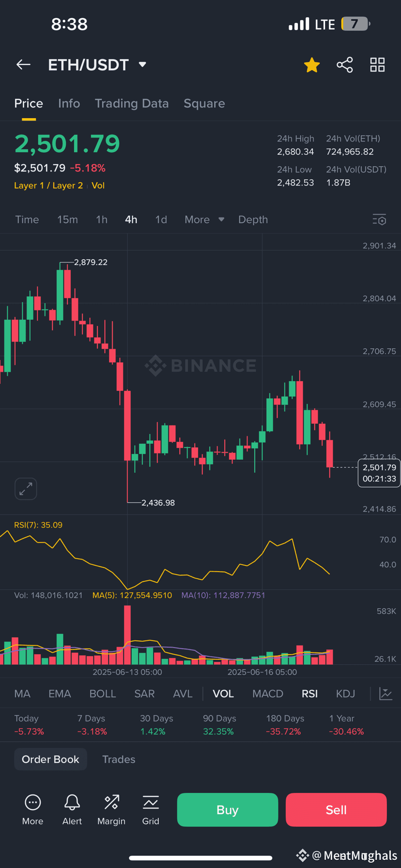The width and height of the screenshot is (401, 868).
Task: Tap the big green price 2,501.79
Action: click(x=67, y=144)
